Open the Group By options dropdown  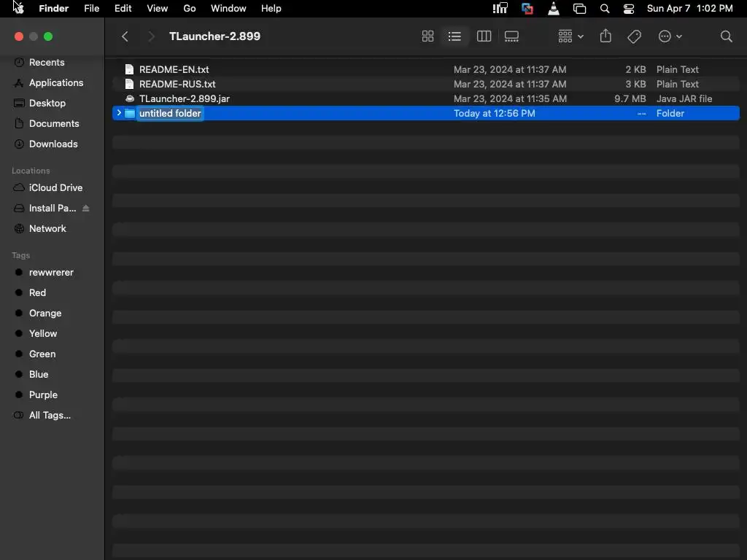pos(570,36)
